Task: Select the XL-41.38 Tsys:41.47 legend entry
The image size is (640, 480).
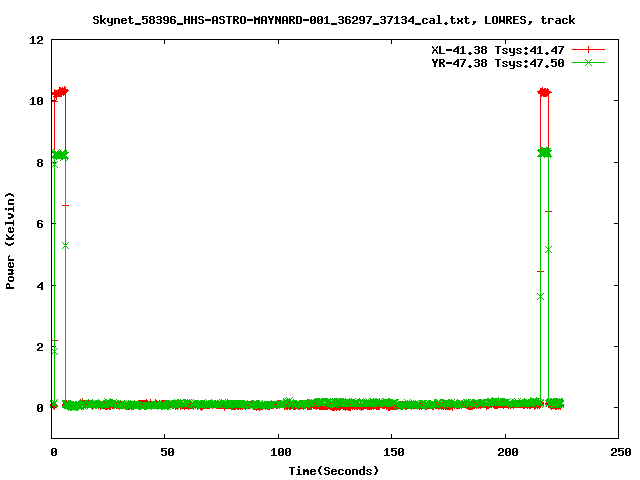Action: click(x=498, y=50)
